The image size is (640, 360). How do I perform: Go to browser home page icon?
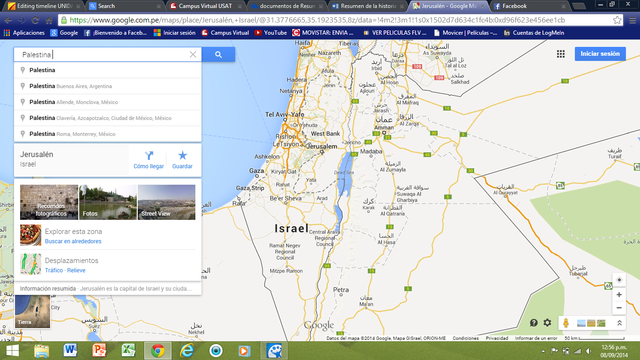tap(49, 20)
